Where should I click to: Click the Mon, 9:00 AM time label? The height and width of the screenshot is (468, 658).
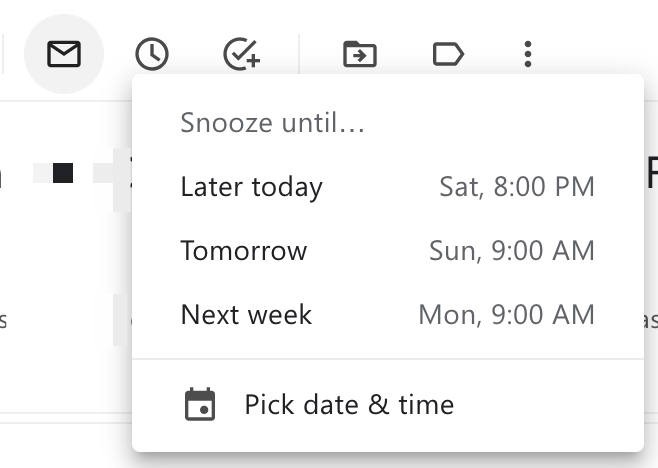click(x=507, y=314)
